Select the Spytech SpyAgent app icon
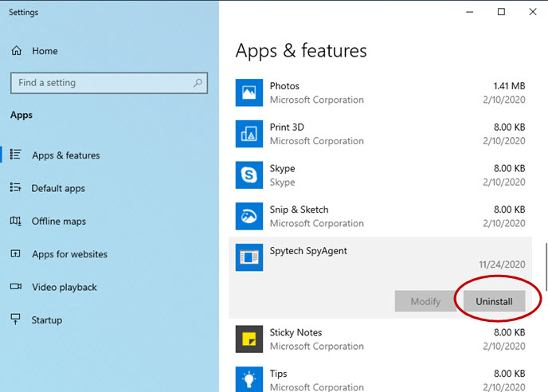548x392 pixels. [249, 257]
